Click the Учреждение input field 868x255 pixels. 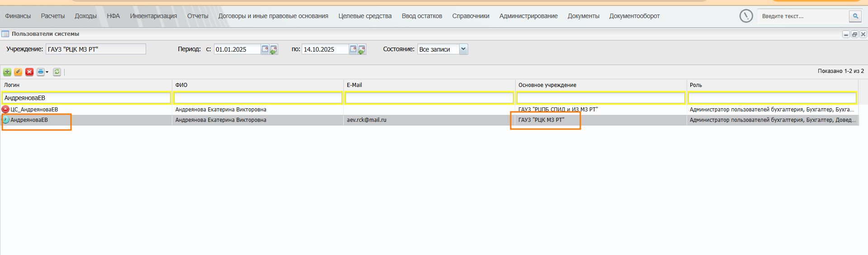[96, 49]
